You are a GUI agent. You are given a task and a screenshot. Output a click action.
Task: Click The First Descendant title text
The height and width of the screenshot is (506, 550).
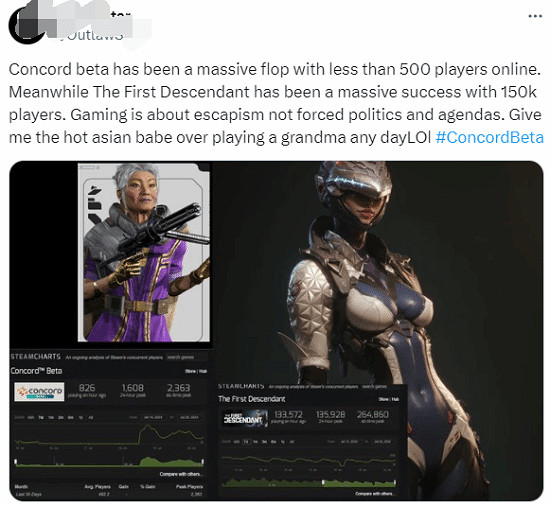coord(251,399)
